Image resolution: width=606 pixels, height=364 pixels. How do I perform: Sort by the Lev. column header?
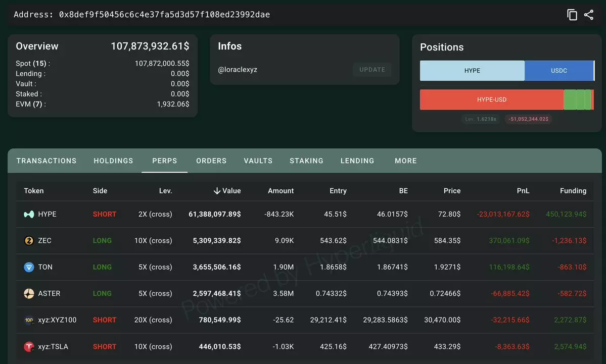click(x=165, y=191)
